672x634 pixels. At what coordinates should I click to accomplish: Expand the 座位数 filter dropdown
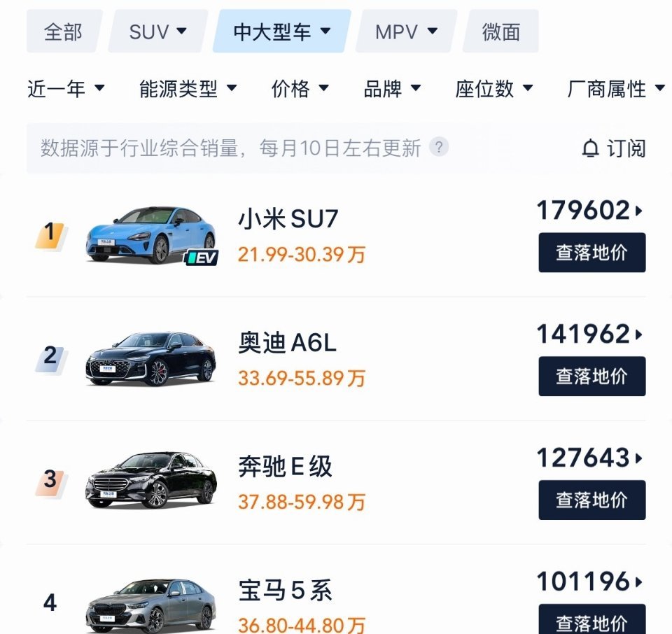pos(494,89)
